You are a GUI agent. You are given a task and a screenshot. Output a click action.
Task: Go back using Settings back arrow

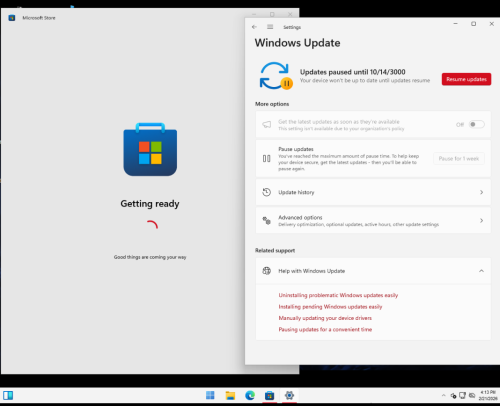point(254,27)
